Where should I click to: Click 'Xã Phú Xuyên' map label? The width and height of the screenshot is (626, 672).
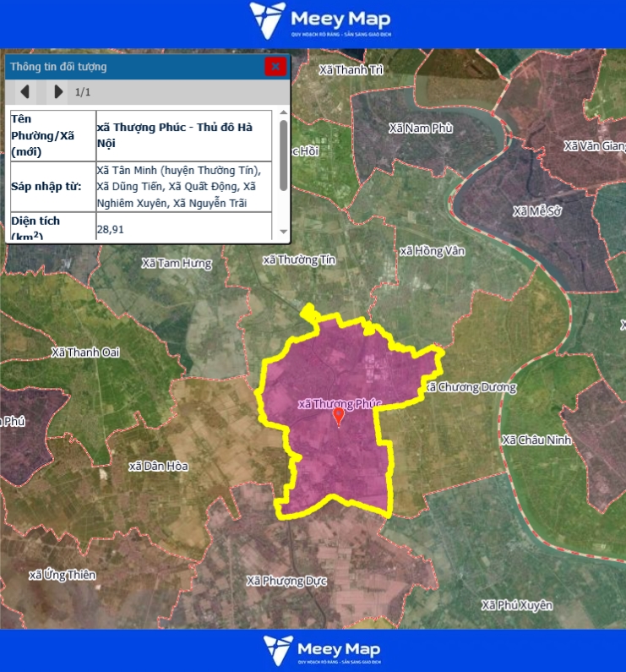point(517,605)
